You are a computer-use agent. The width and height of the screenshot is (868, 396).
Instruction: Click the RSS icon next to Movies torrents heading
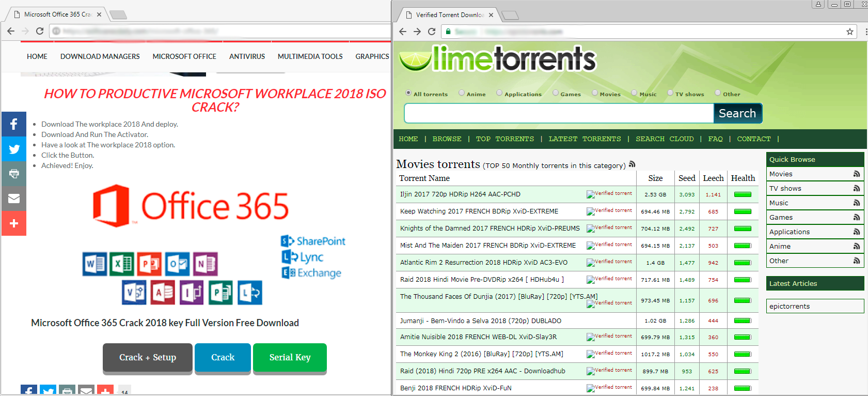pyautogui.click(x=632, y=164)
